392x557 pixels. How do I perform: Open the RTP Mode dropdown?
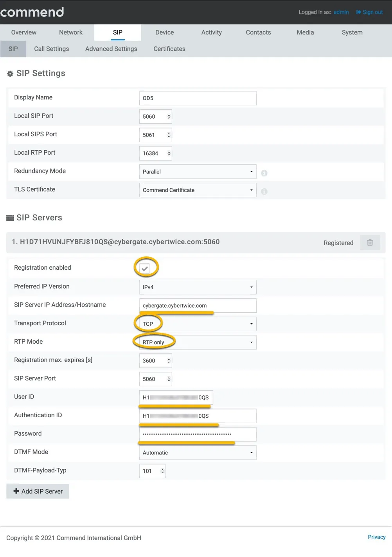(198, 342)
